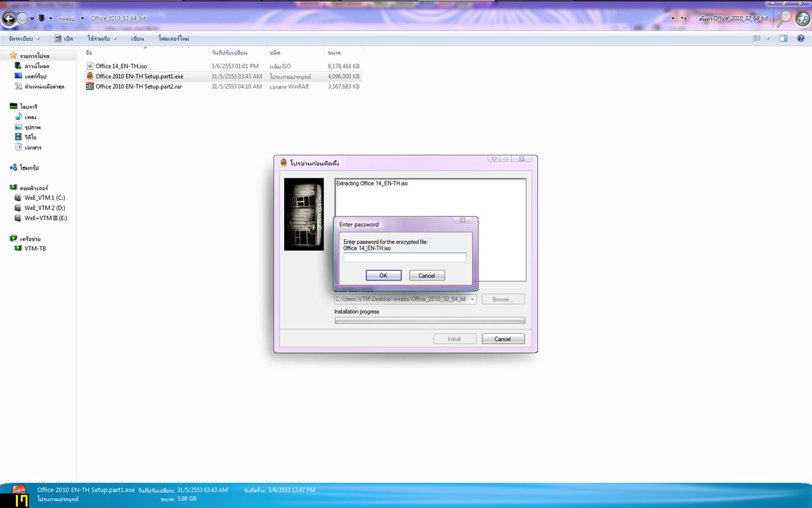The height and width of the screenshot is (508, 812).
Task: Click the Browse... button in the installer
Action: point(503,299)
